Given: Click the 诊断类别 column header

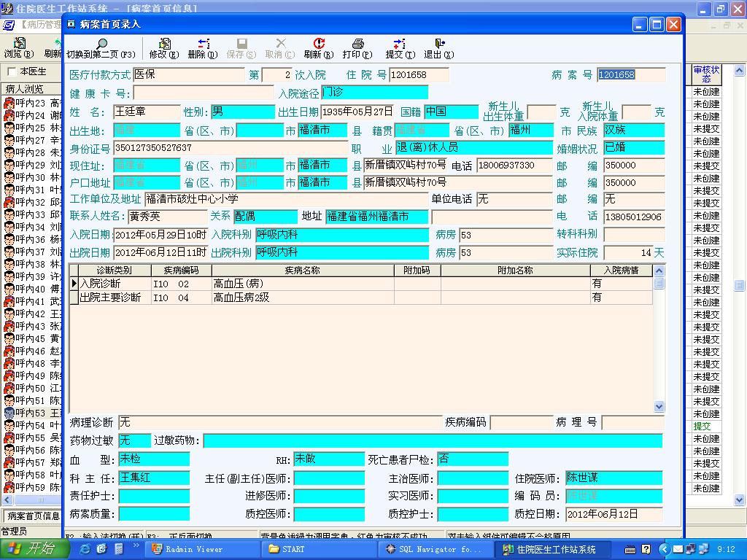Looking at the screenshot, I should pos(115,271).
